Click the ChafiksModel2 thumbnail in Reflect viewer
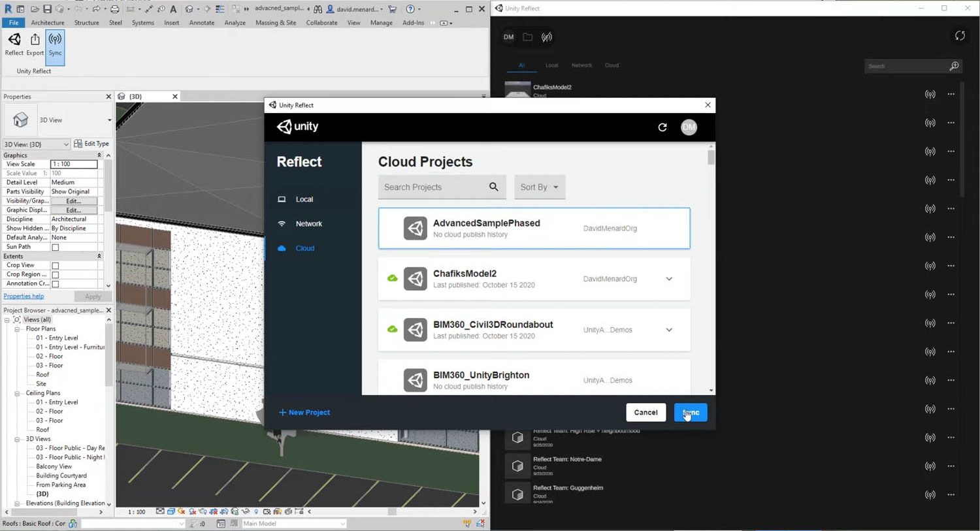This screenshot has height=531, width=980. point(517,89)
